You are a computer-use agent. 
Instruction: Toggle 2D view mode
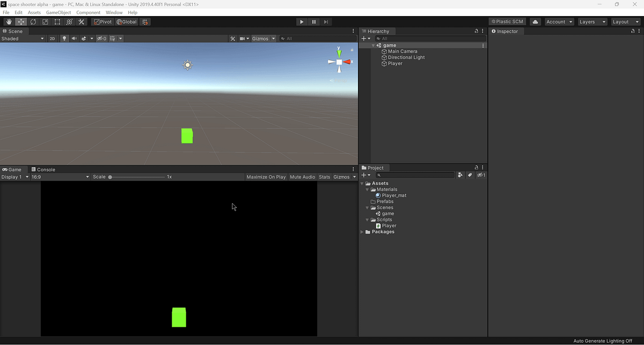(52, 38)
